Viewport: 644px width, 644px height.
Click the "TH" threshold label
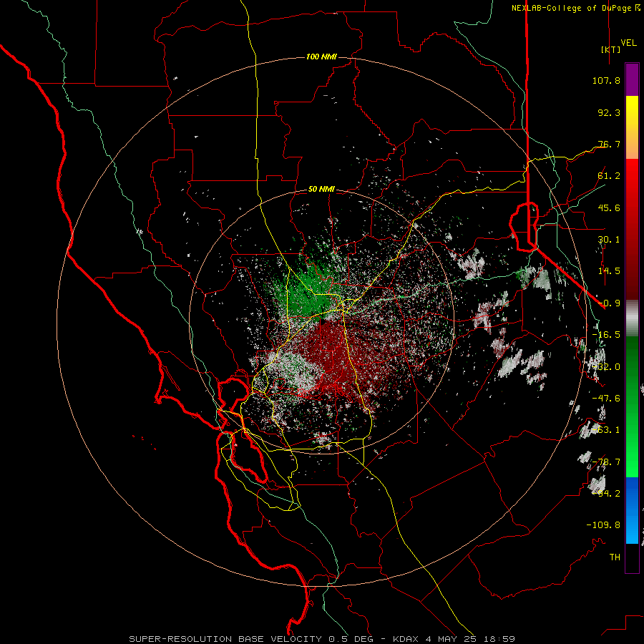click(x=615, y=557)
